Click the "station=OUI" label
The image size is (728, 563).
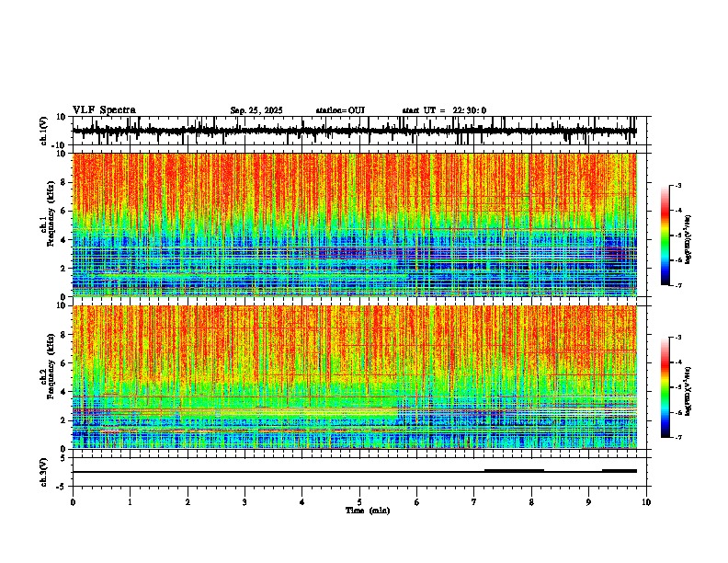point(340,110)
